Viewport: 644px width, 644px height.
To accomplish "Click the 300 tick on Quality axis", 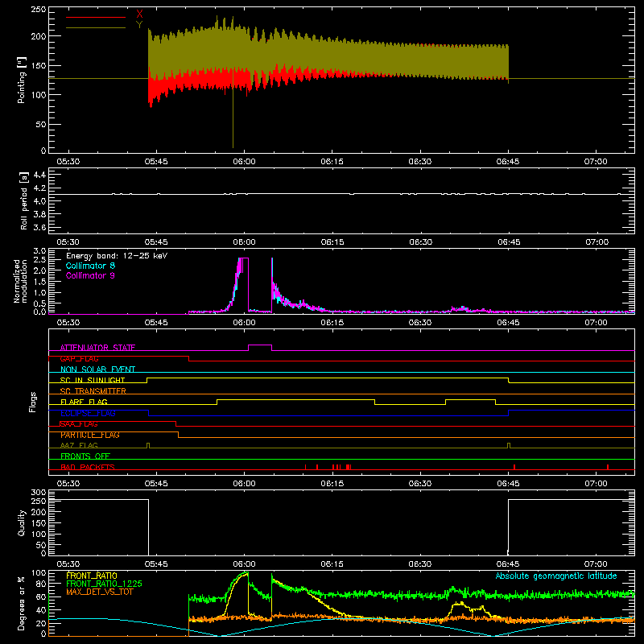I will click(x=39, y=492).
